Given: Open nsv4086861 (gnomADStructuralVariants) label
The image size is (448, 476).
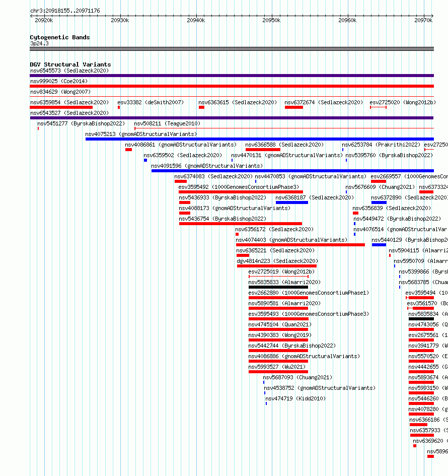Looking at the screenshot, I should [x=181, y=145].
